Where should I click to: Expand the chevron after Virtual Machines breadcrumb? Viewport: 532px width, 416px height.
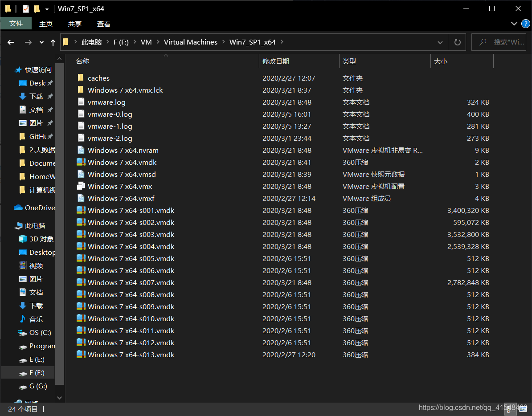point(224,42)
